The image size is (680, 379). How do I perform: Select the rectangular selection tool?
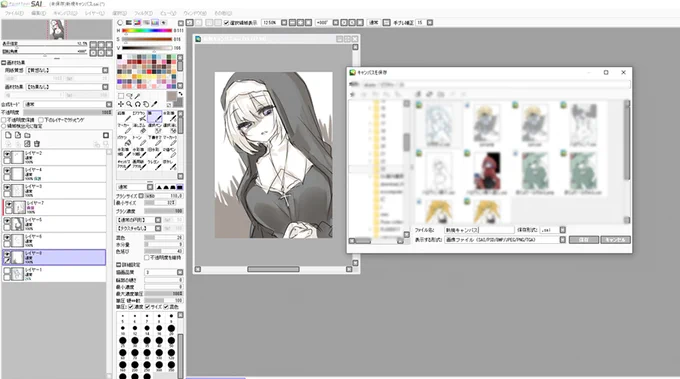(121, 96)
